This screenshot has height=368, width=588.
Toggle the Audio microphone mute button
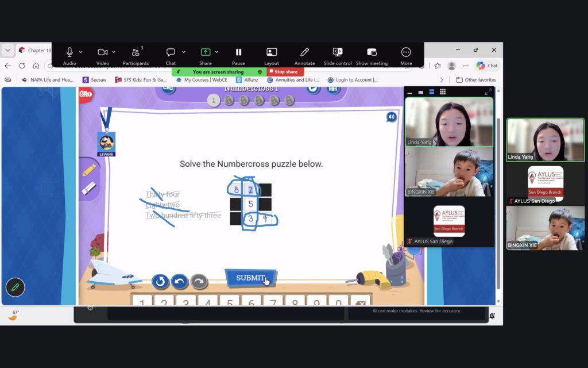(x=69, y=52)
